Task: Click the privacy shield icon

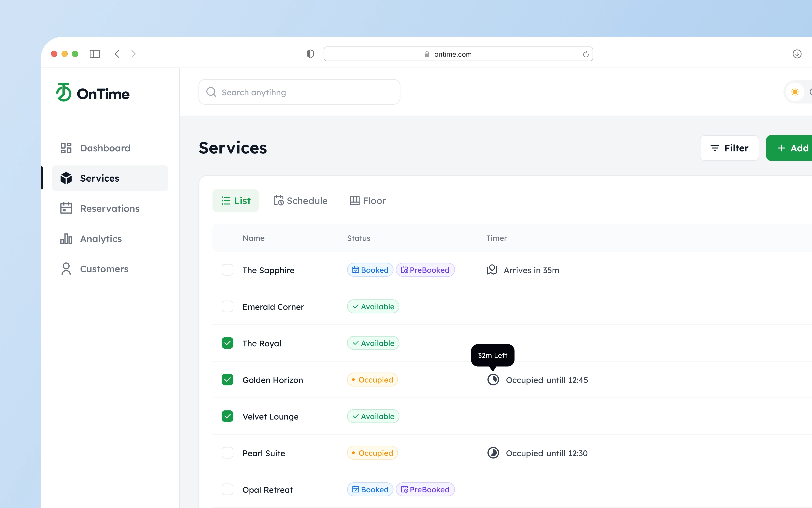Action: [x=310, y=54]
